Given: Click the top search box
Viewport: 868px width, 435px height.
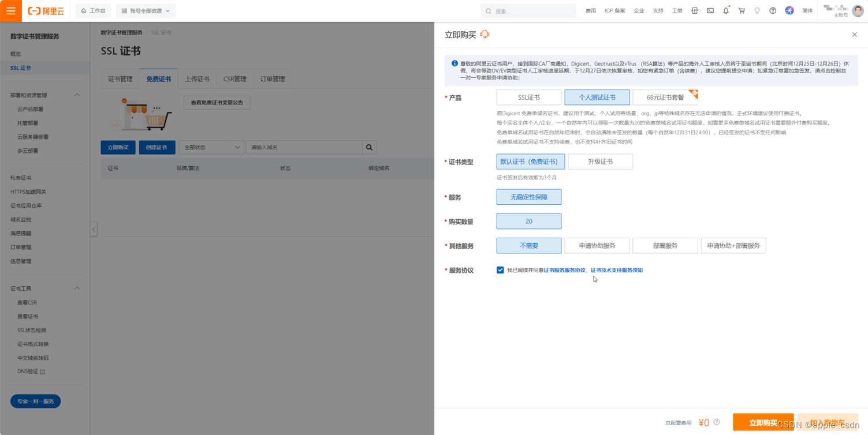Looking at the screenshot, I should (x=528, y=11).
